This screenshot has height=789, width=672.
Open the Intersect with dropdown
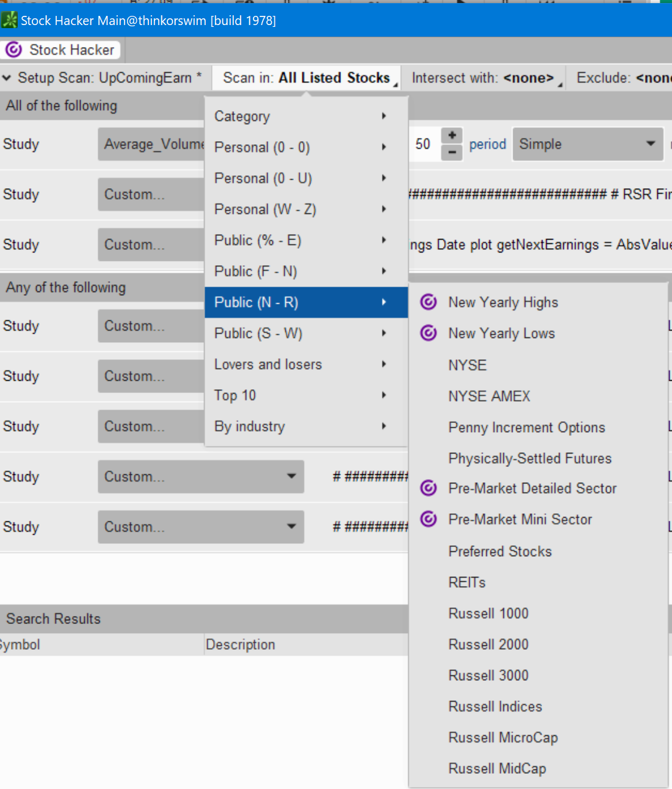[x=487, y=78]
